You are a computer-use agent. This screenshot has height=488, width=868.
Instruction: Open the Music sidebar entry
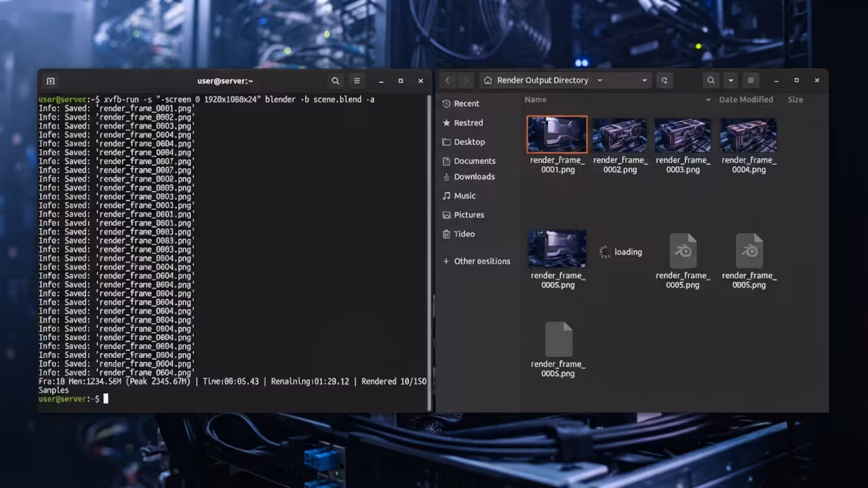point(458,195)
